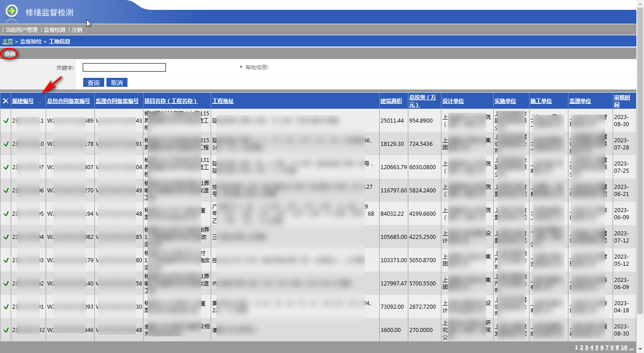Image resolution: width=644 pixels, height=353 pixels.
Task: Click total investment value 2672.7200
Action: pyautogui.click(x=422, y=307)
